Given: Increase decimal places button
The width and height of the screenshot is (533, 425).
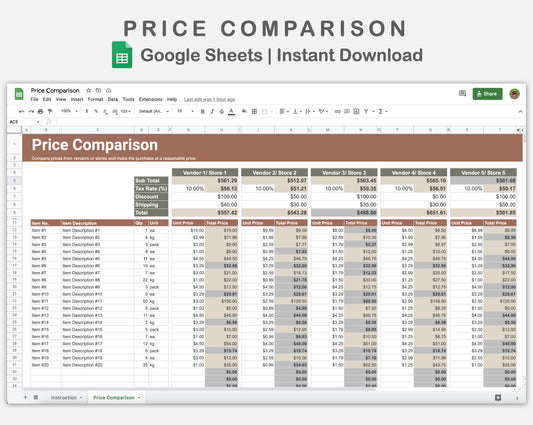Looking at the screenshot, I should [115, 112].
